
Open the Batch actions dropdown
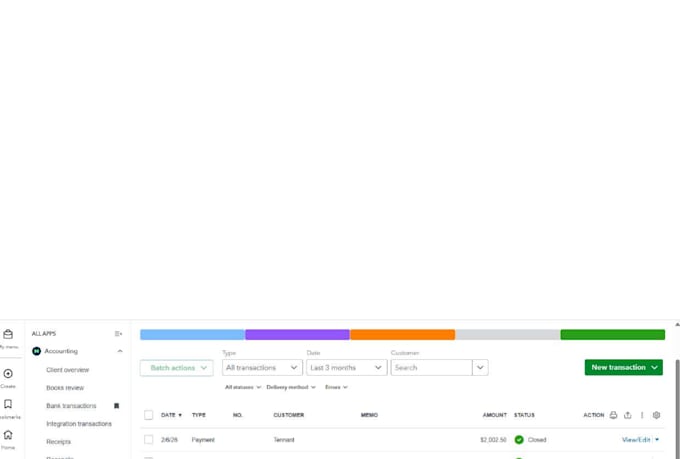coord(177,368)
